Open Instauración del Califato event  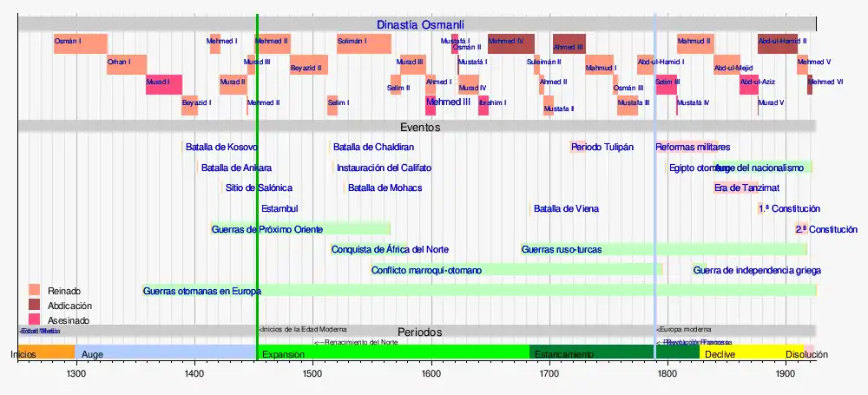pyautogui.click(x=384, y=168)
